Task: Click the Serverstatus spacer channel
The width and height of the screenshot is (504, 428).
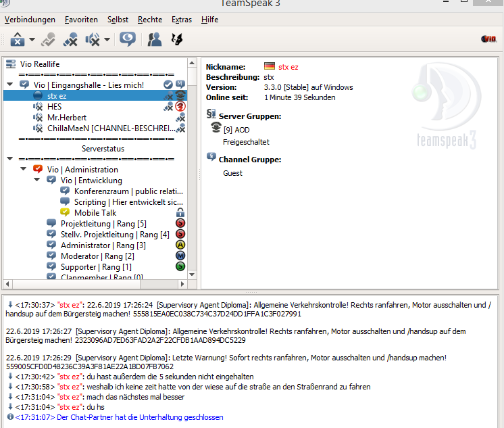Action: [103, 149]
